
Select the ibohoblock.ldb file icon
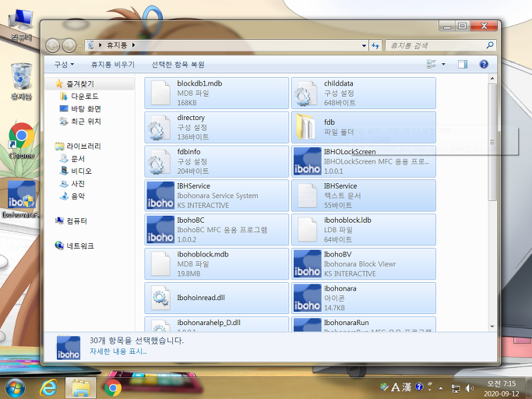308,230
